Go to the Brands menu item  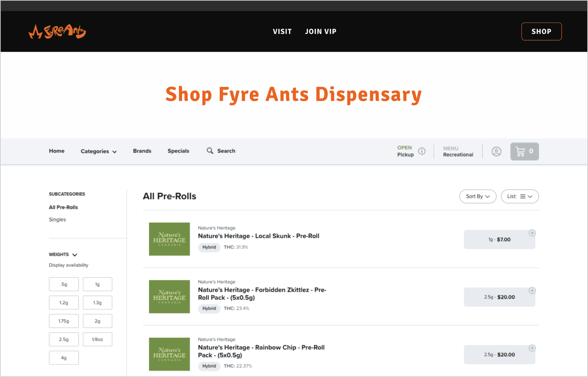tap(142, 151)
